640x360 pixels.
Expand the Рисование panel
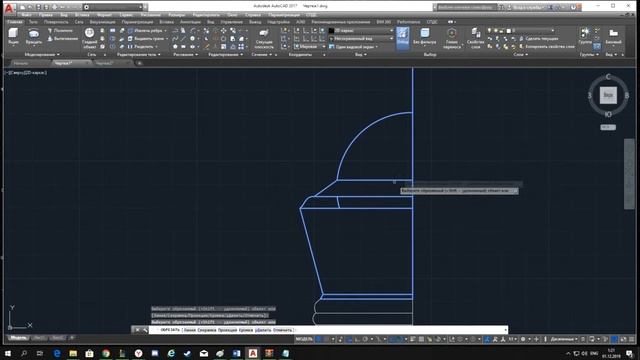pyautogui.click(x=185, y=54)
